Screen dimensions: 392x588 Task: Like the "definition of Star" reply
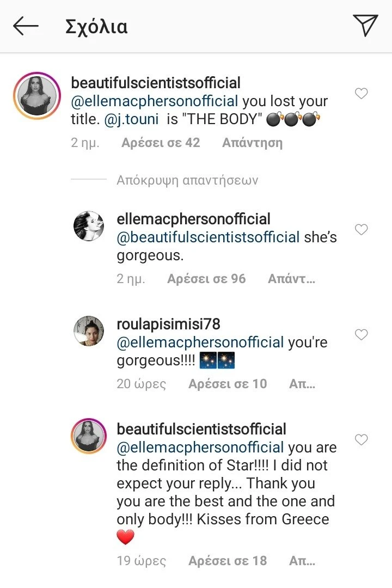(x=361, y=439)
